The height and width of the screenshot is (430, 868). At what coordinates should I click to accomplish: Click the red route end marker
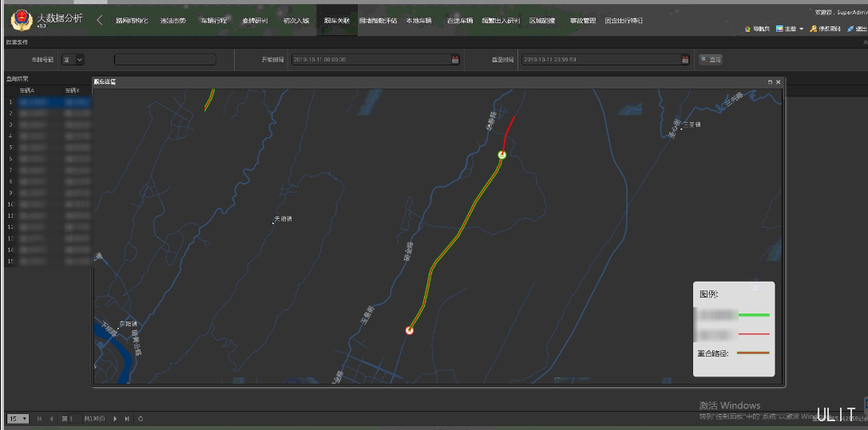(410, 329)
